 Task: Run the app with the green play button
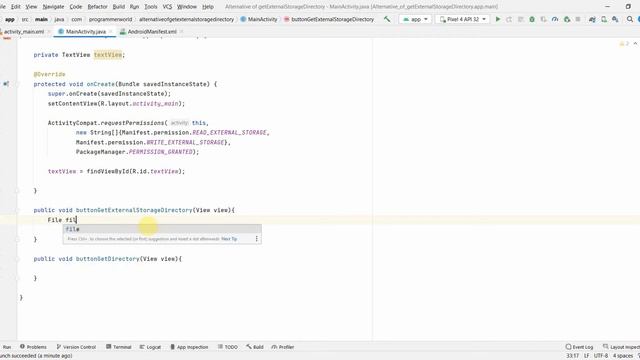pos(498,19)
